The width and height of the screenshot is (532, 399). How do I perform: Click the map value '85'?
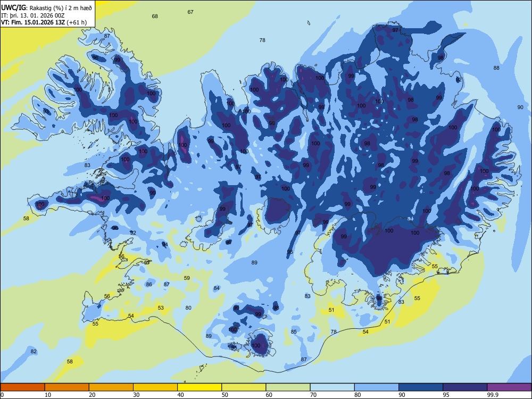point(294,332)
